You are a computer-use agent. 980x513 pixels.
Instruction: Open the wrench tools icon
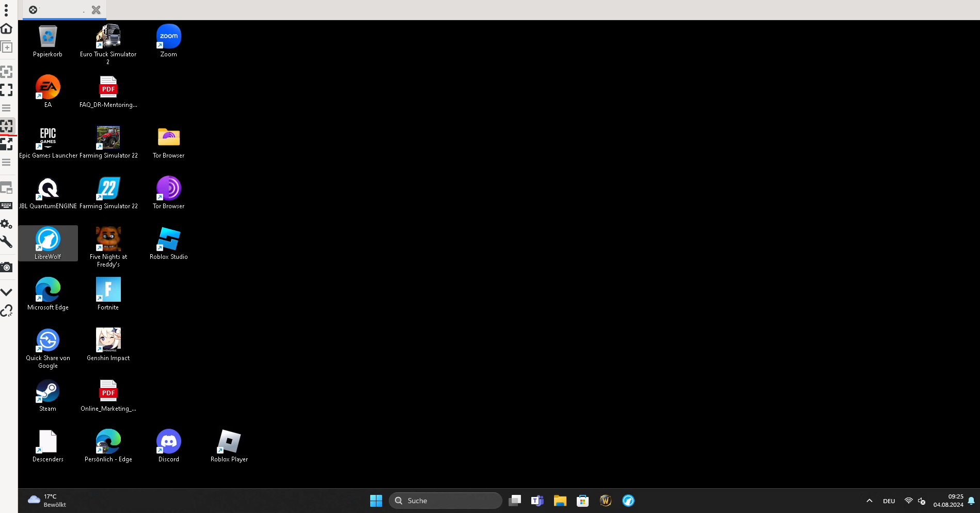7,242
